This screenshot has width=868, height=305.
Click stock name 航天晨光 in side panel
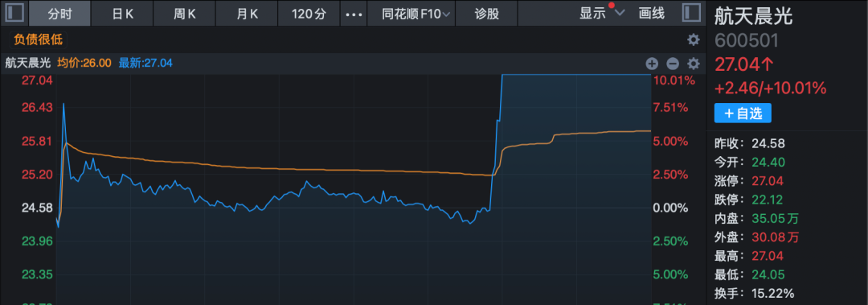tap(753, 16)
